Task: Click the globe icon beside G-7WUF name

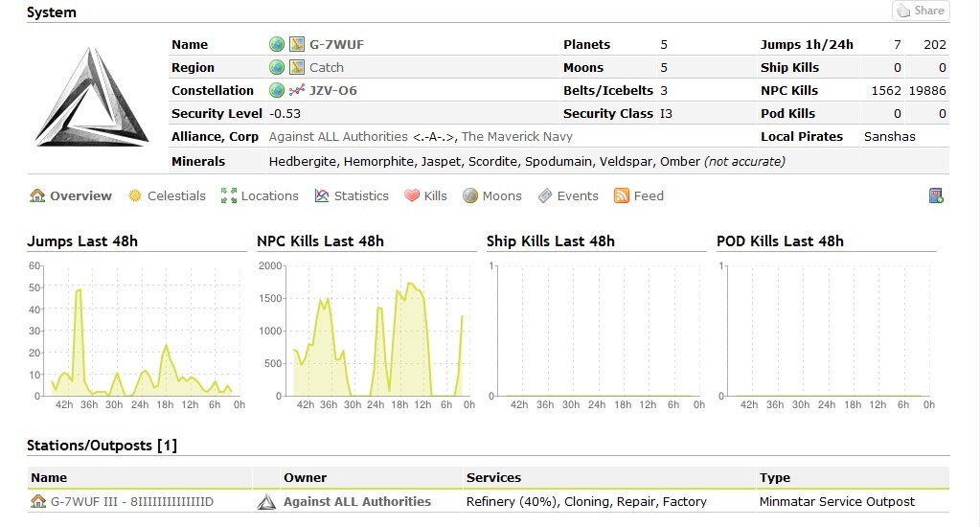Action: [x=277, y=44]
